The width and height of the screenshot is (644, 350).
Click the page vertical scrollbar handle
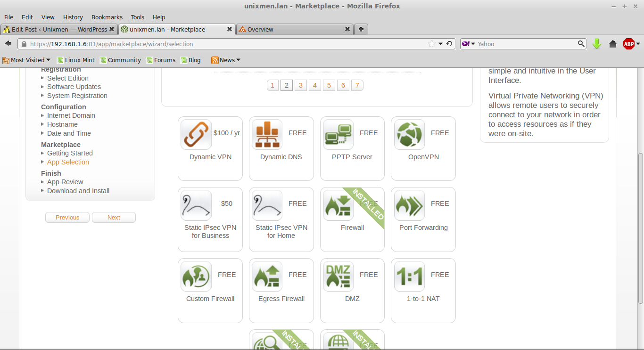(640, 228)
